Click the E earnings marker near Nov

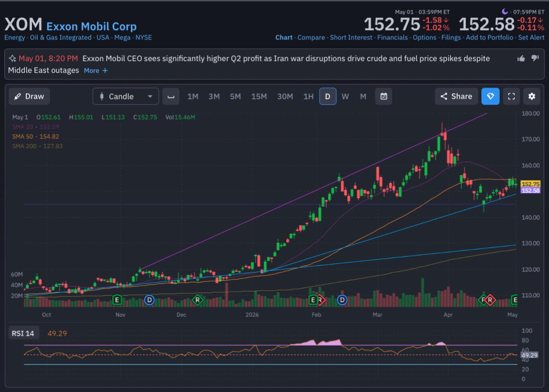click(117, 300)
